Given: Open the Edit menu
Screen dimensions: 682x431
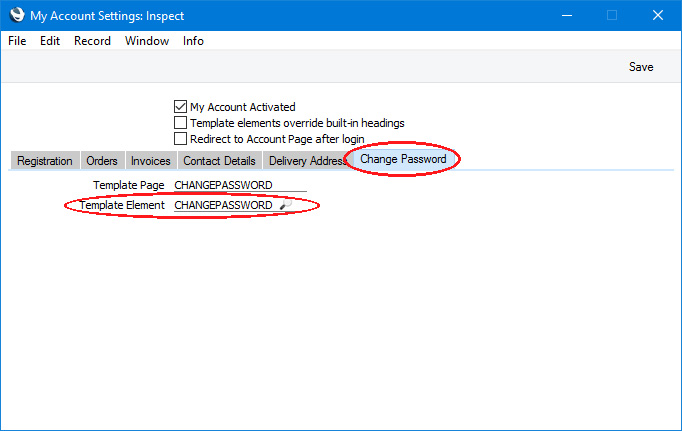Looking at the screenshot, I should pyautogui.click(x=50, y=41).
